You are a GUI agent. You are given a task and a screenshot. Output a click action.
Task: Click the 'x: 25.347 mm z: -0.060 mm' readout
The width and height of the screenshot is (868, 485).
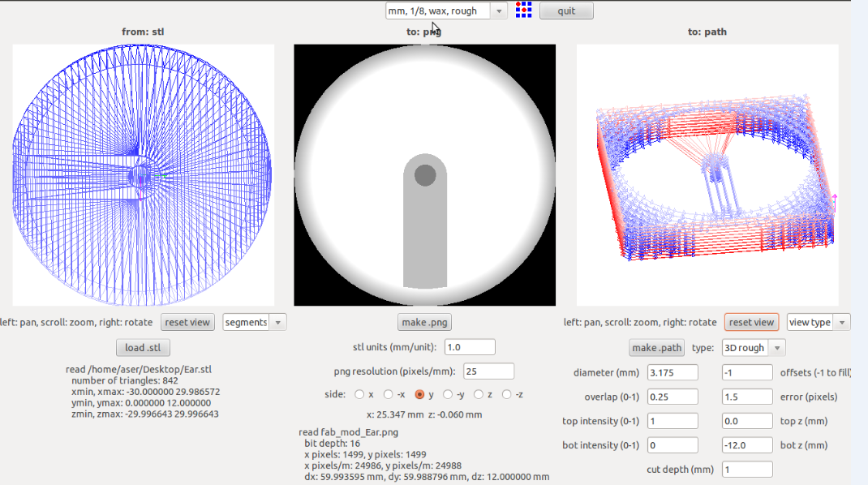pos(424,414)
